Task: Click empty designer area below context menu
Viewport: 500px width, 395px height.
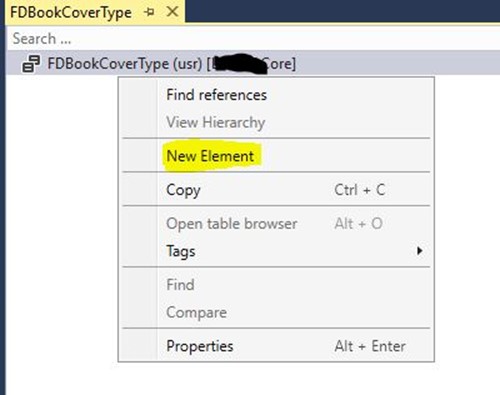Action: [253, 378]
